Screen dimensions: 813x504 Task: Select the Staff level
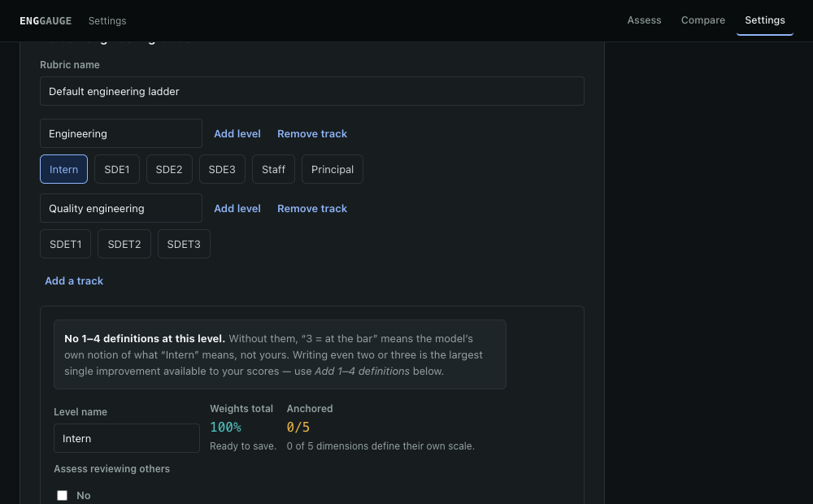coord(273,169)
